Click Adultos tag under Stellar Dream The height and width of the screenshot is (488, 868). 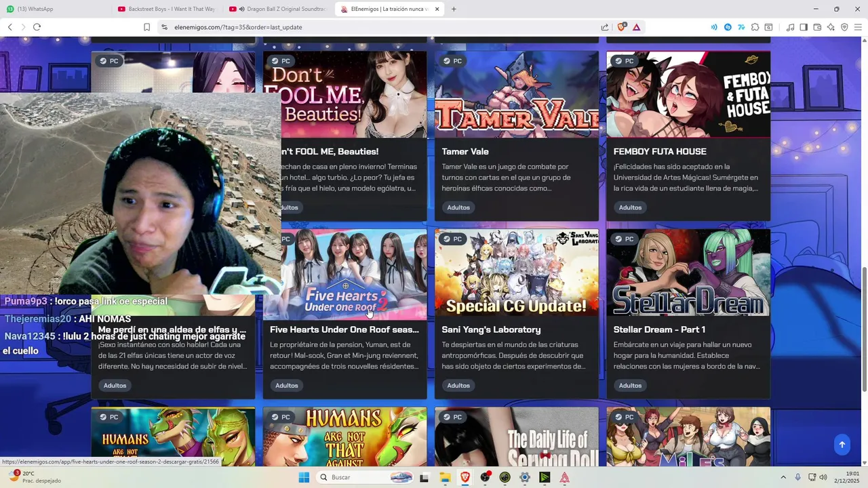click(630, 386)
